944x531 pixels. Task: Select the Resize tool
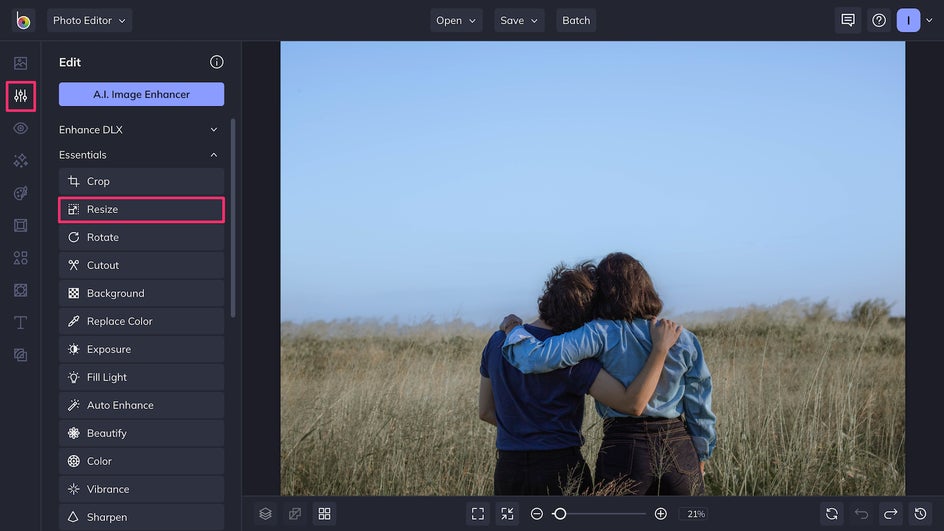click(x=141, y=209)
